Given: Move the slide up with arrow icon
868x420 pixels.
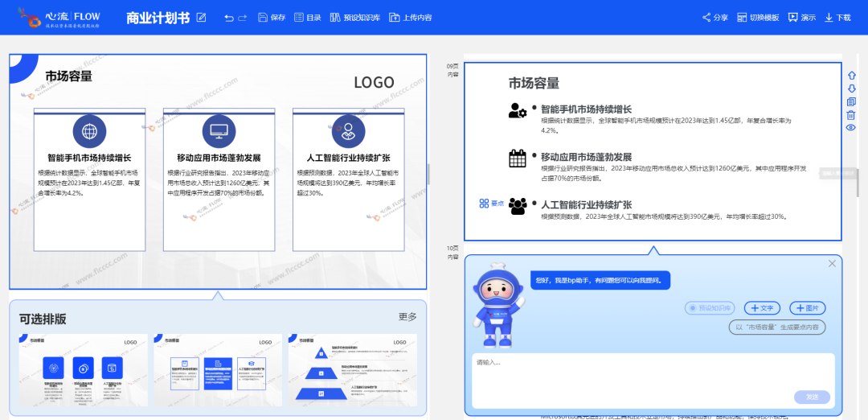Looking at the screenshot, I should click(851, 75).
